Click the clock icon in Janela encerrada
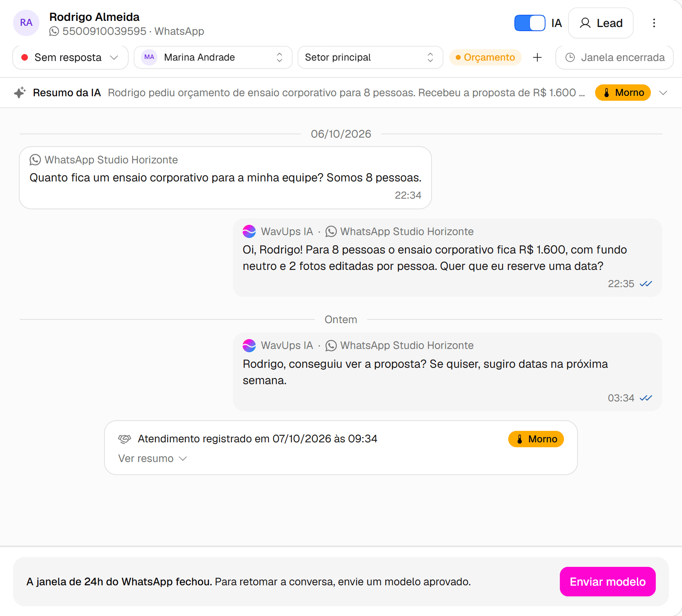Image resolution: width=682 pixels, height=616 pixels. pos(570,57)
